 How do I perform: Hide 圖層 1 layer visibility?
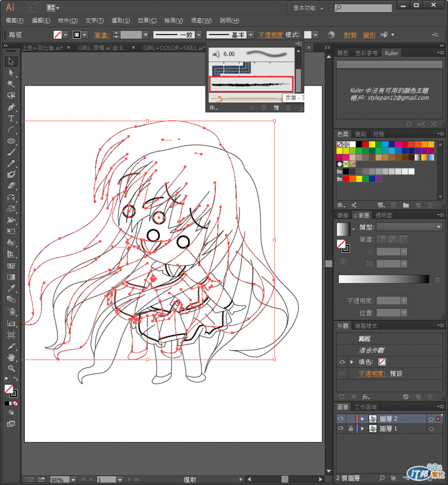(x=341, y=429)
